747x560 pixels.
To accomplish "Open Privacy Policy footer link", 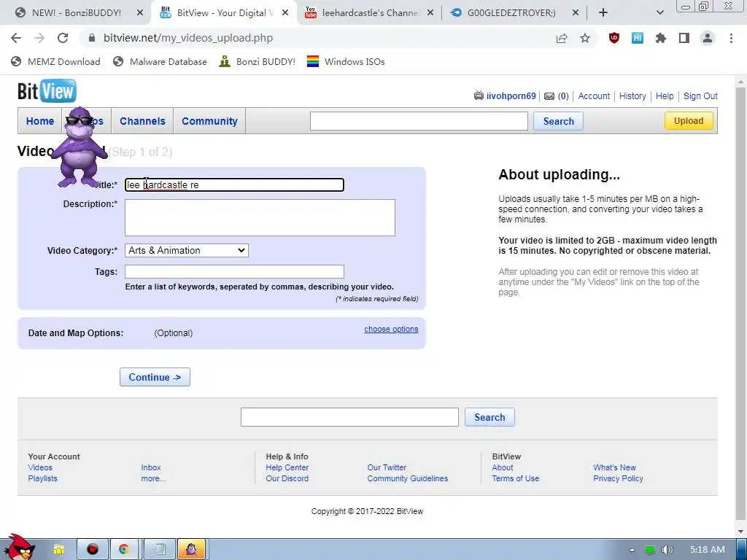I will click(x=618, y=478).
